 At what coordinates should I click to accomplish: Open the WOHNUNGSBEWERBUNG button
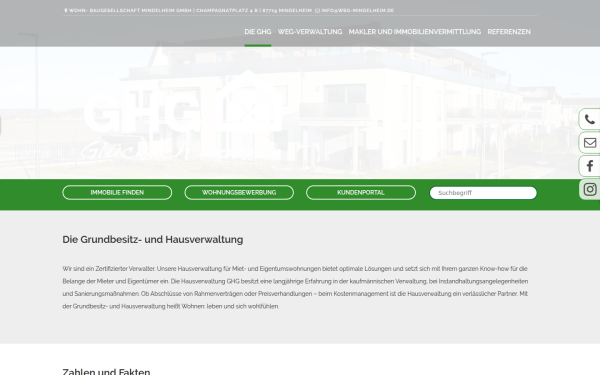tap(239, 192)
